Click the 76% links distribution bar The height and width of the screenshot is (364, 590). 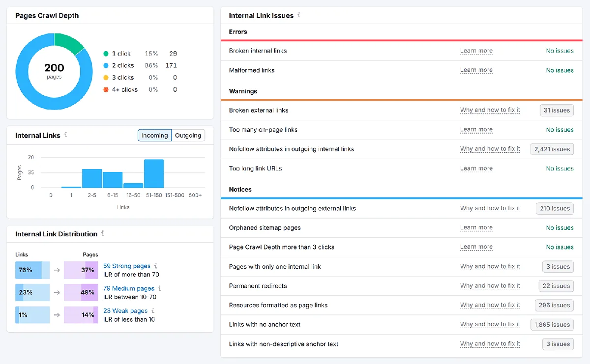[x=32, y=270]
